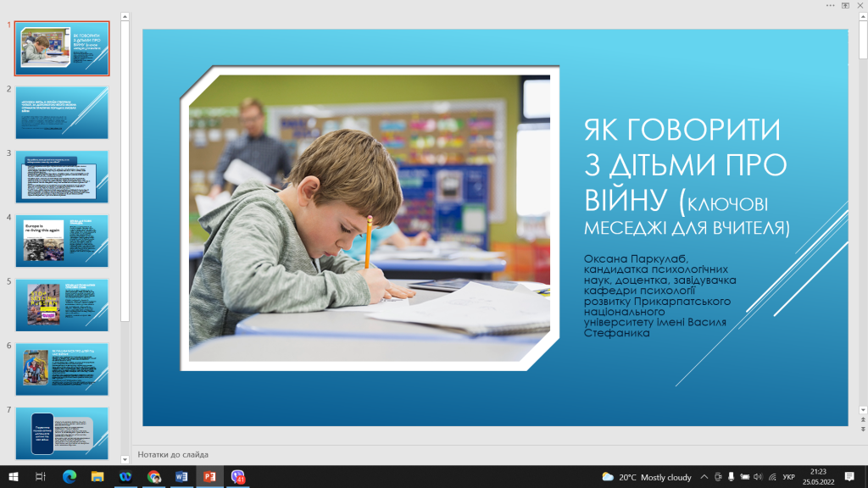Switch to Google Chrome in the taskbar
This screenshot has height=488, width=868.
pyautogui.click(x=153, y=477)
